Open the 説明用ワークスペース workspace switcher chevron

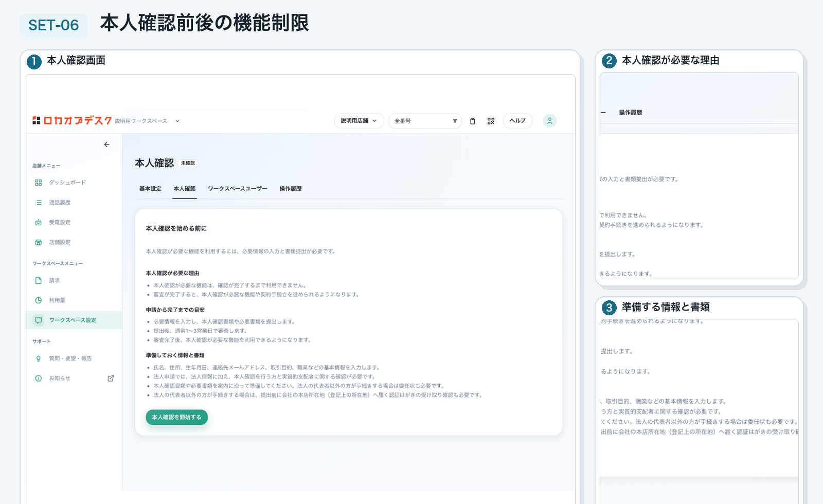(x=177, y=121)
